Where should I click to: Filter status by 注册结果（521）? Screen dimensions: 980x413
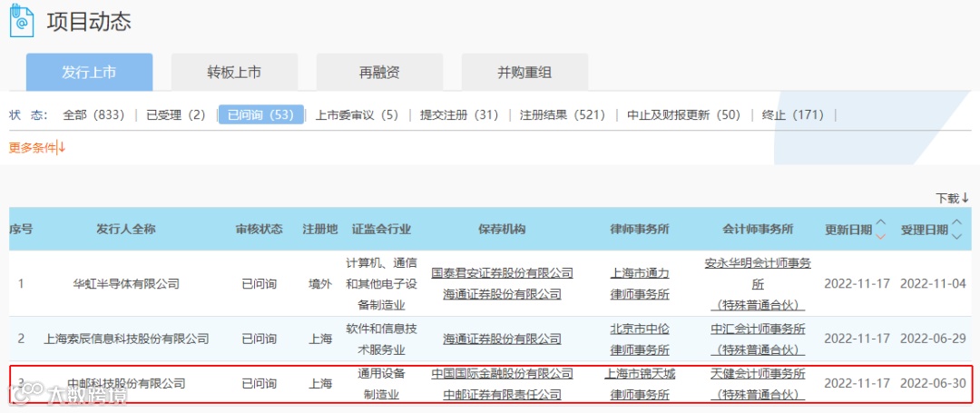(x=563, y=115)
